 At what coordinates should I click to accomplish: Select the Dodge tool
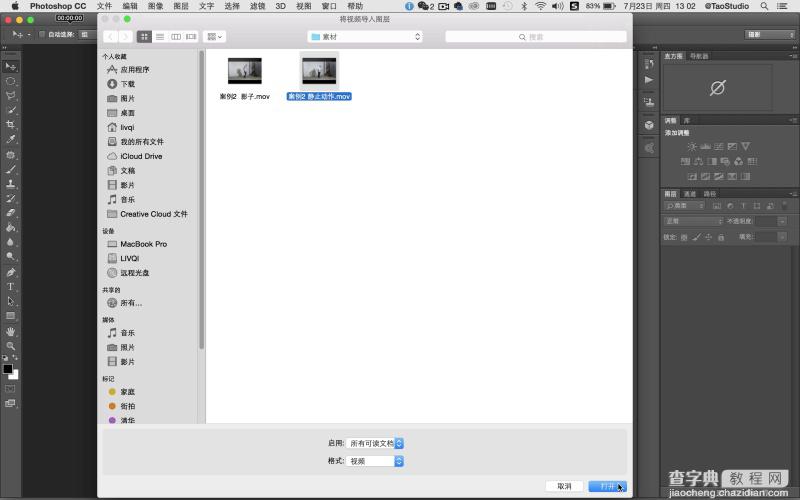(10, 256)
